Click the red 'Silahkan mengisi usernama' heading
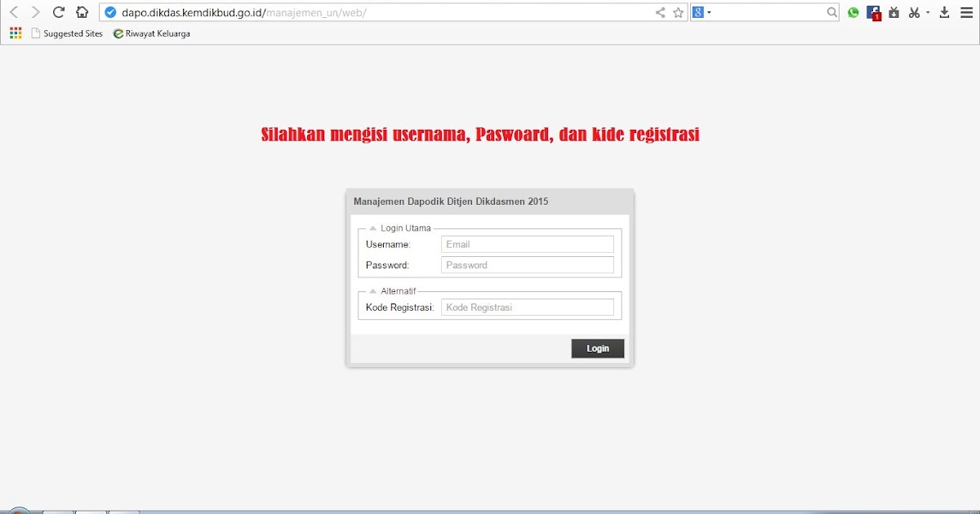980x514 pixels. 480,135
